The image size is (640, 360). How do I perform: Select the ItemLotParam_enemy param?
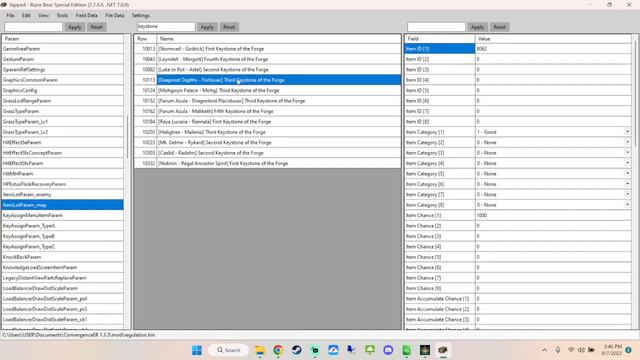tap(62, 195)
